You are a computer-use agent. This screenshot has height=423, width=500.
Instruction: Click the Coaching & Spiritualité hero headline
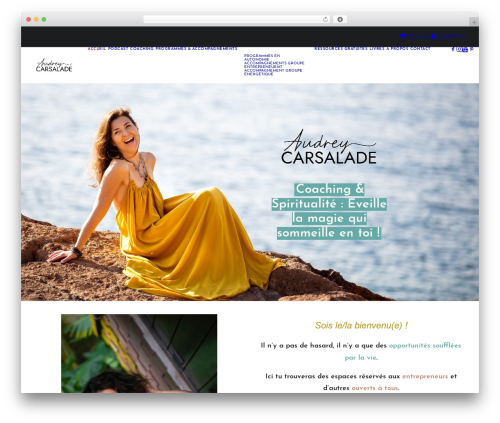[x=329, y=211]
